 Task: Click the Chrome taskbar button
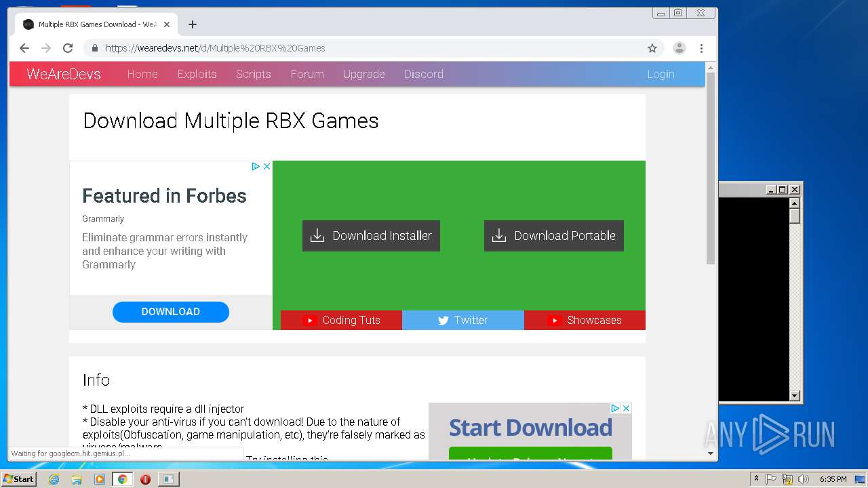(122, 479)
